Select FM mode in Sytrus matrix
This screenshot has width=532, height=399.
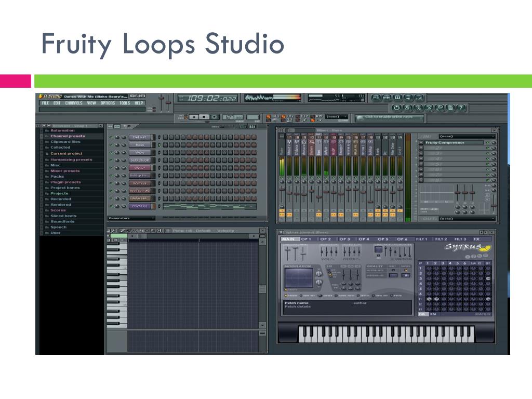[x=422, y=314]
